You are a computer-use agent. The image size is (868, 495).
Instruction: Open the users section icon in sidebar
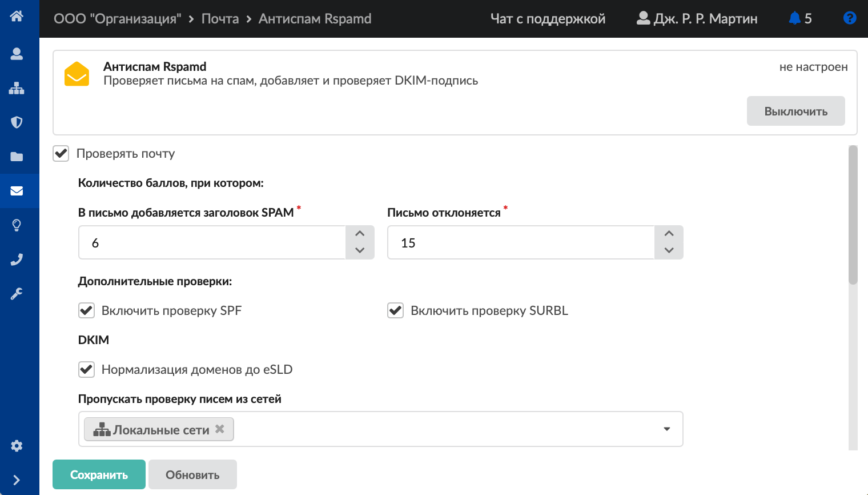(17, 54)
